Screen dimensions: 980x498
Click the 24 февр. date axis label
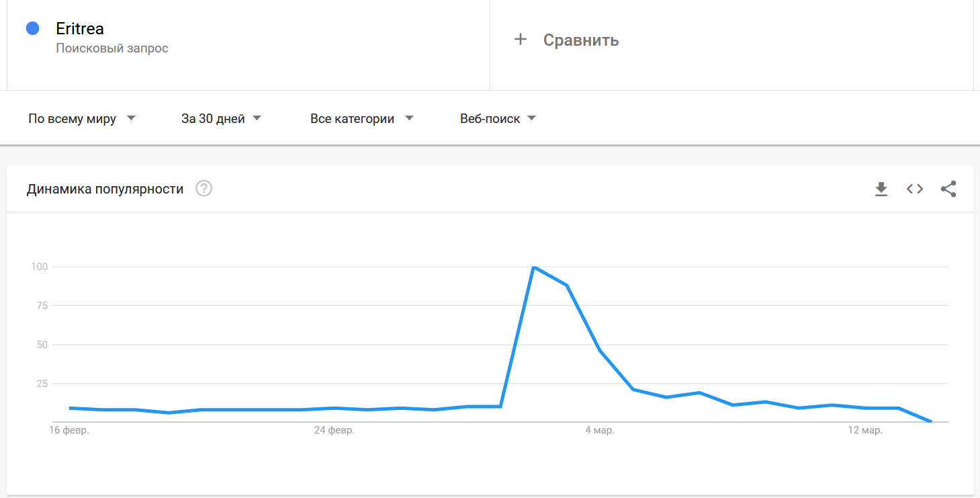[x=335, y=430]
